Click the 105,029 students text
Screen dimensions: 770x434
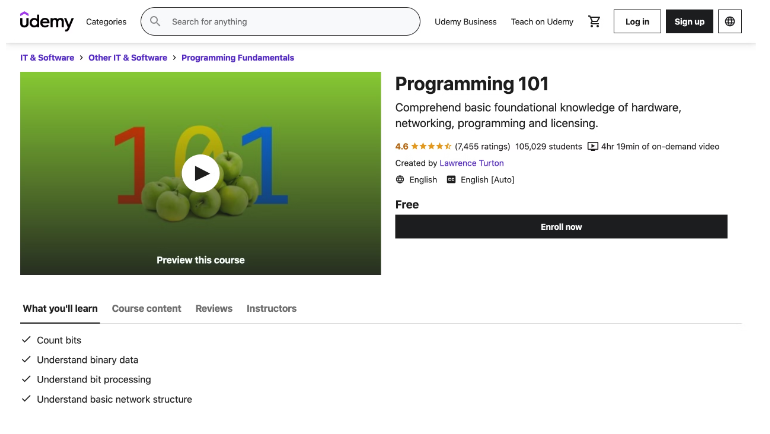pos(549,146)
